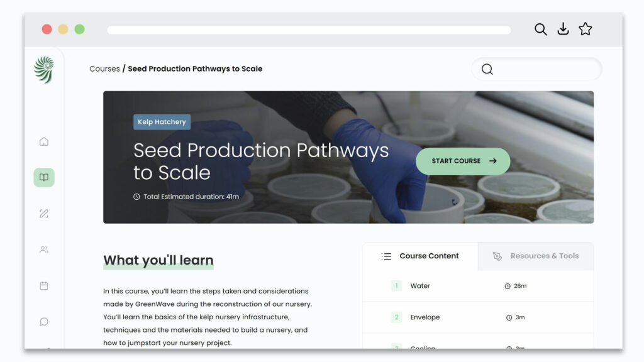Open the people community icon in sidebar
Image resolution: width=644 pixels, height=362 pixels.
tap(44, 250)
